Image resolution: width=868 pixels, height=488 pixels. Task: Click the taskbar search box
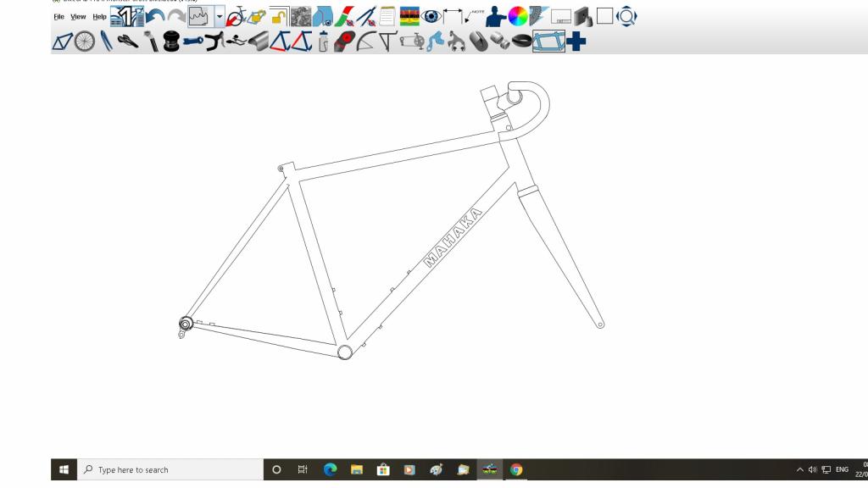(170, 469)
